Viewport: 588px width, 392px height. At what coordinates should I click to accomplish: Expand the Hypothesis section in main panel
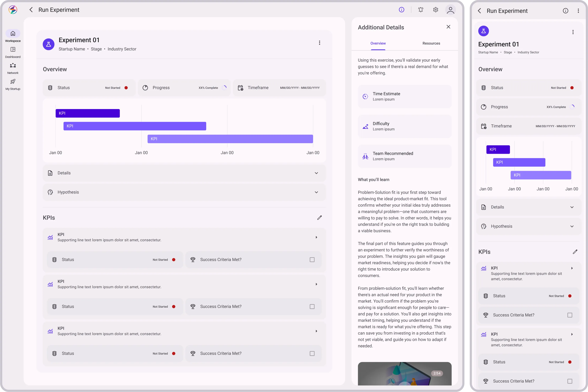pyautogui.click(x=316, y=192)
